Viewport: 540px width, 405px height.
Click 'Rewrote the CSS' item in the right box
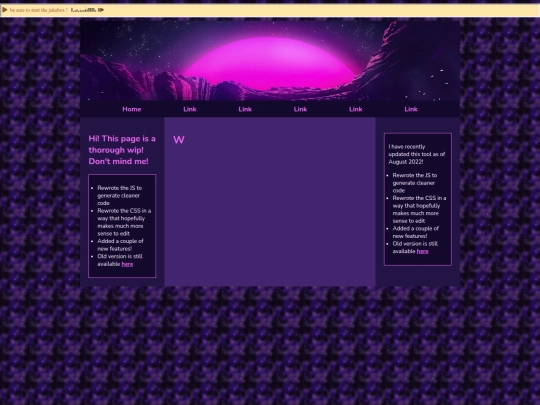419,209
